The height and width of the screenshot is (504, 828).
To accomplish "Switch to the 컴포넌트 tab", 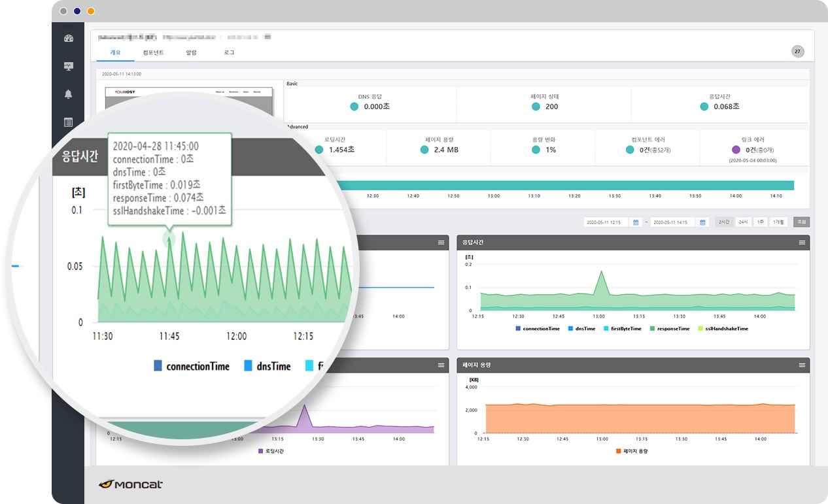I will 153,52.
